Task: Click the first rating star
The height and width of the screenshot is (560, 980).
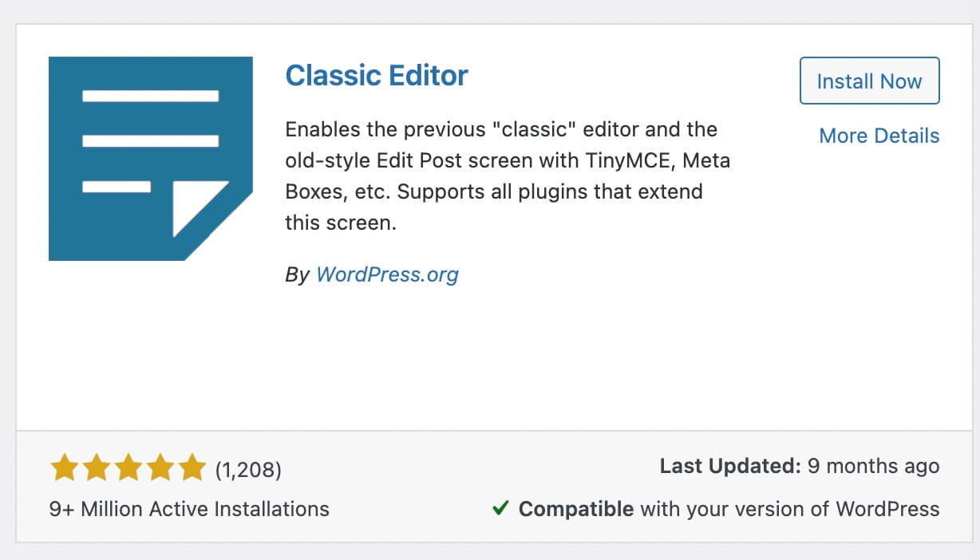Action: [x=64, y=468]
